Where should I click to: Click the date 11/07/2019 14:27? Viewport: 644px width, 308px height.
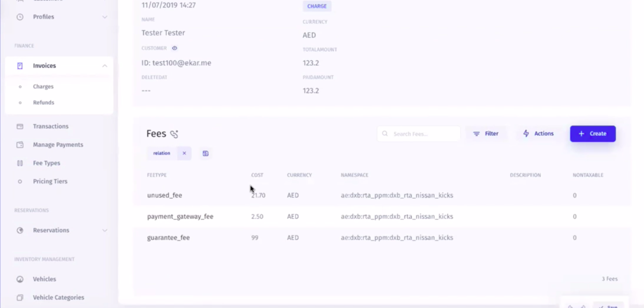click(169, 6)
